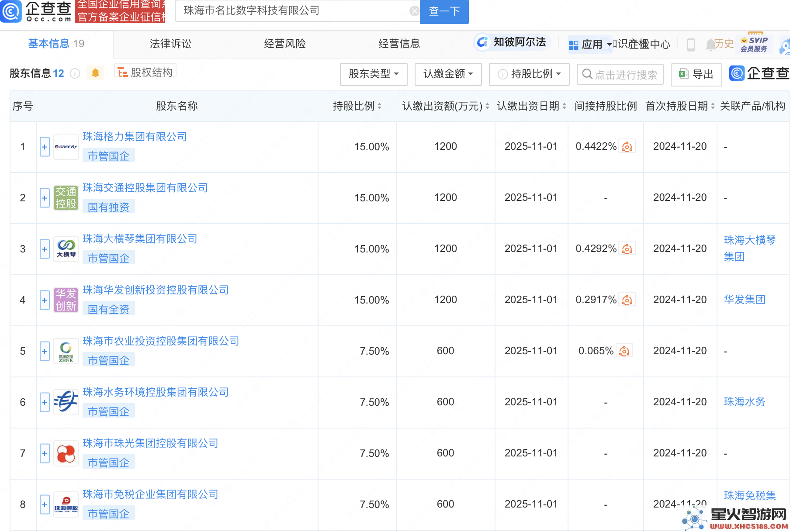Expand row for 珠海华发创新投资控股有限公司
Viewport: 790px width, 532px height.
(x=45, y=301)
